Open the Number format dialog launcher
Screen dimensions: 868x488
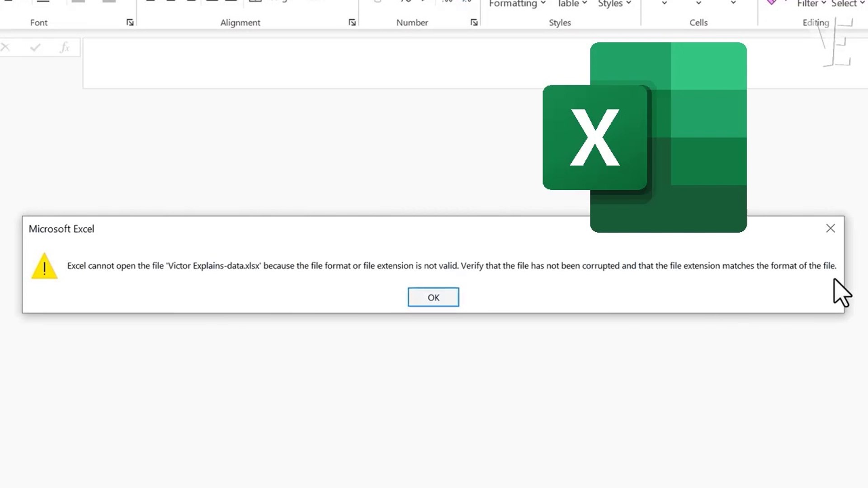point(474,23)
